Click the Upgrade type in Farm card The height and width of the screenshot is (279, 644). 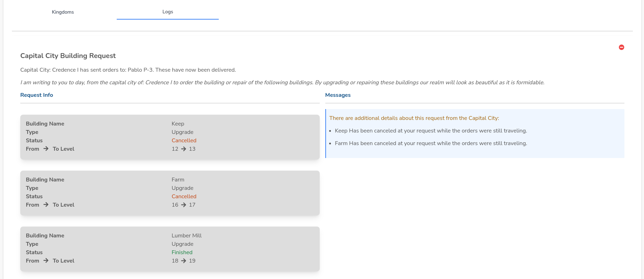182,188
